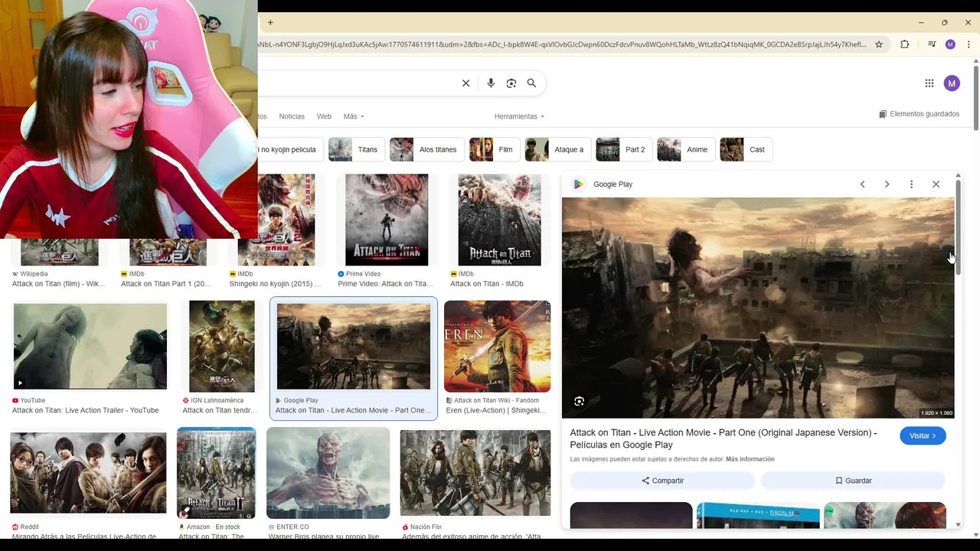Search inside image with Lens icon
The image size is (980, 551).
click(580, 401)
